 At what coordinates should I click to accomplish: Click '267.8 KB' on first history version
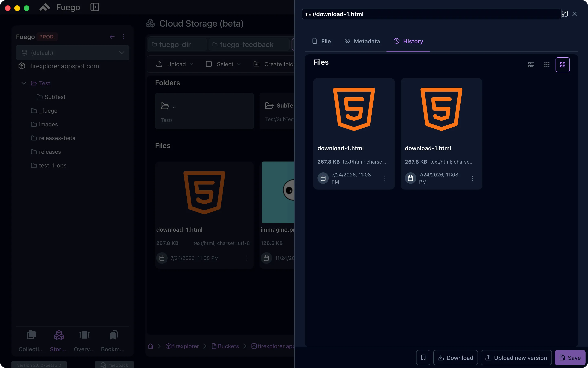pos(329,162)
